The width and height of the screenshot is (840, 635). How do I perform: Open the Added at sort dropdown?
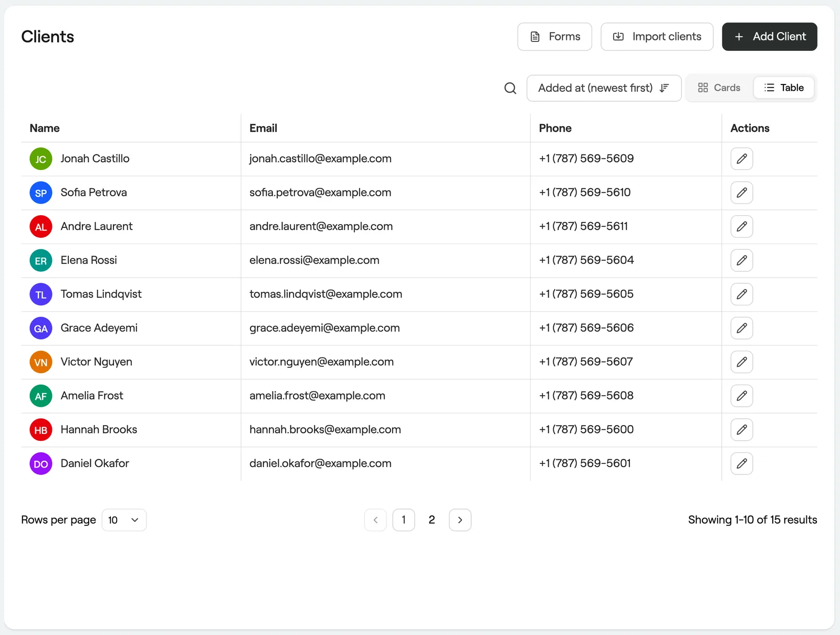[604, 88]
